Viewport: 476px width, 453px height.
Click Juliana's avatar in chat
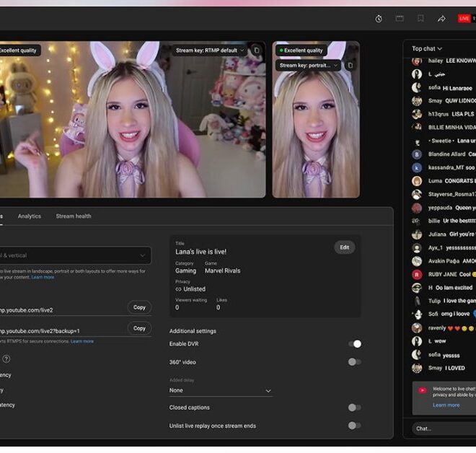(x=417, y=234)
